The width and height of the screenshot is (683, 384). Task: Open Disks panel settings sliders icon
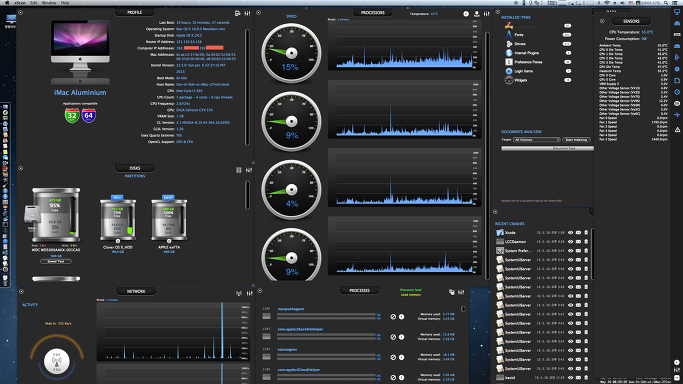(249, 170)
